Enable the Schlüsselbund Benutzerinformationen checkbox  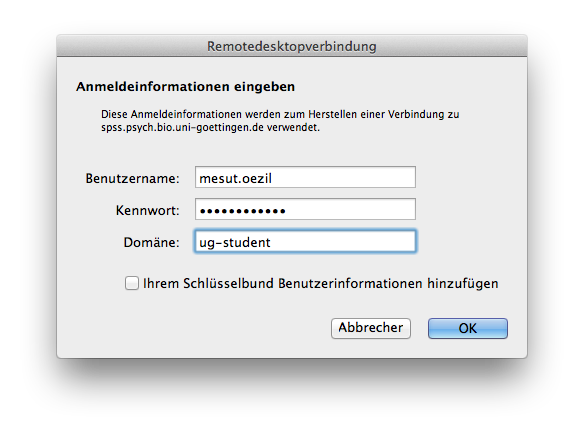[x=132, y=283]
